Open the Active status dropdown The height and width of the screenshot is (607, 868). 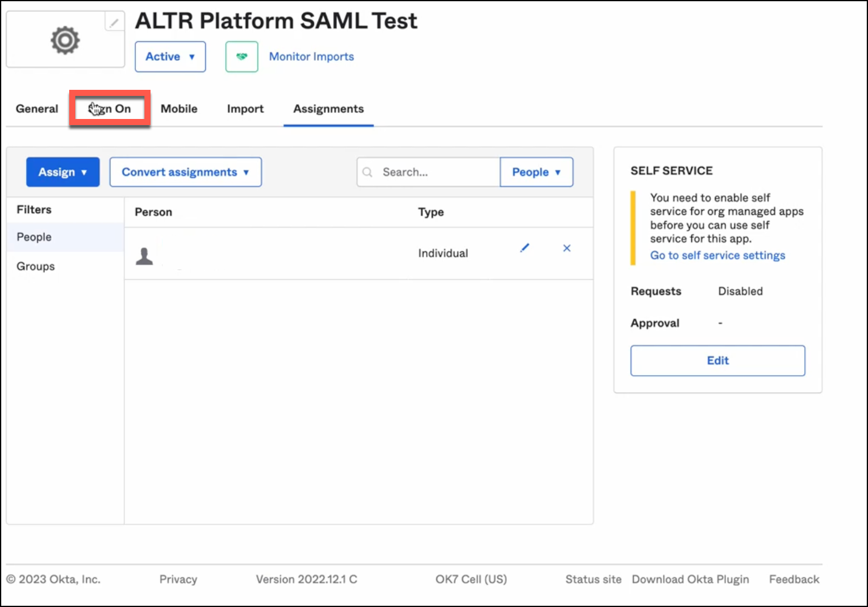[171, 56]
